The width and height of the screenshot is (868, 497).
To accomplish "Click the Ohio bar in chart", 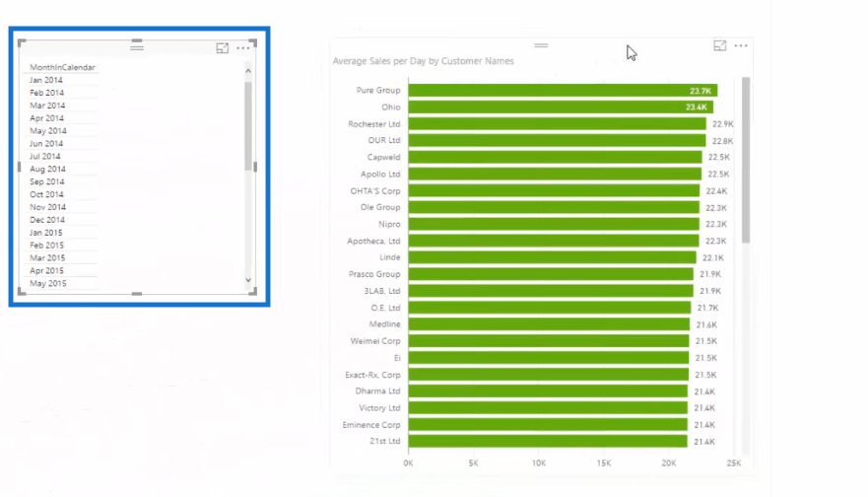I will 561,106.
